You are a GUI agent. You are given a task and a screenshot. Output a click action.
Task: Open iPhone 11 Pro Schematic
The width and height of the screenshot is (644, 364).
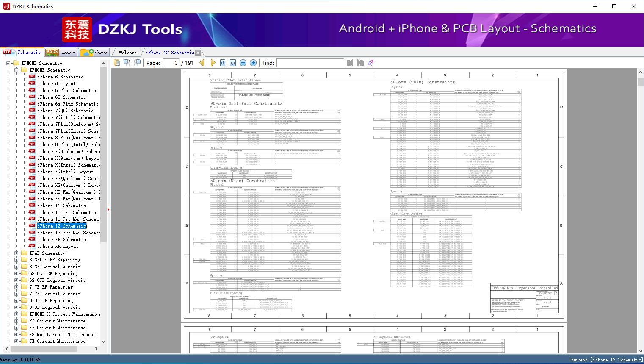point(66,212)
